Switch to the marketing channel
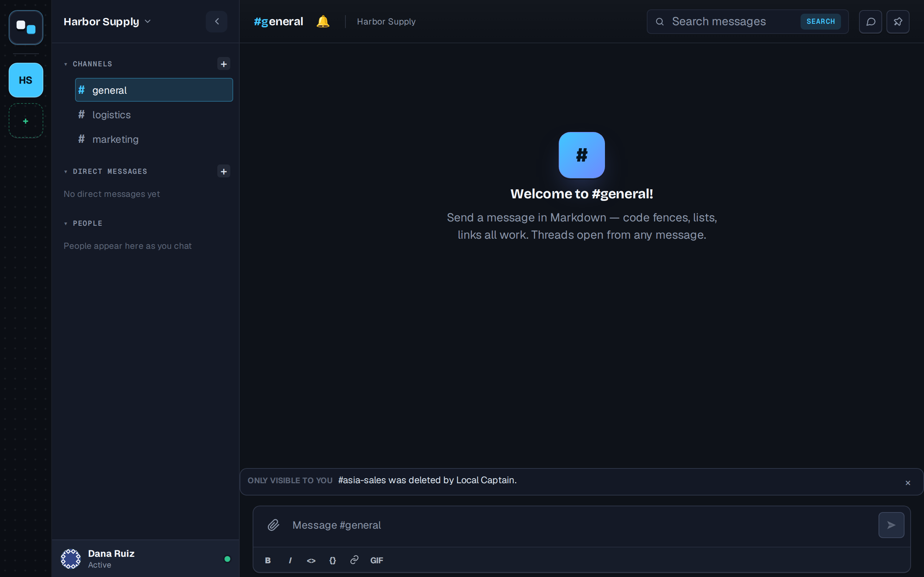The height and width of the screenshot is (577, 924). [x=154, y=139]
